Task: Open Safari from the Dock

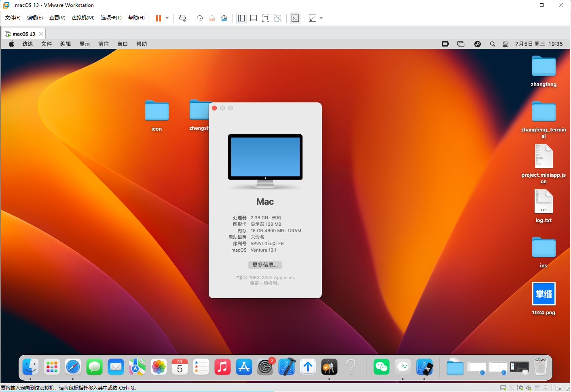Action: [73, 367]
